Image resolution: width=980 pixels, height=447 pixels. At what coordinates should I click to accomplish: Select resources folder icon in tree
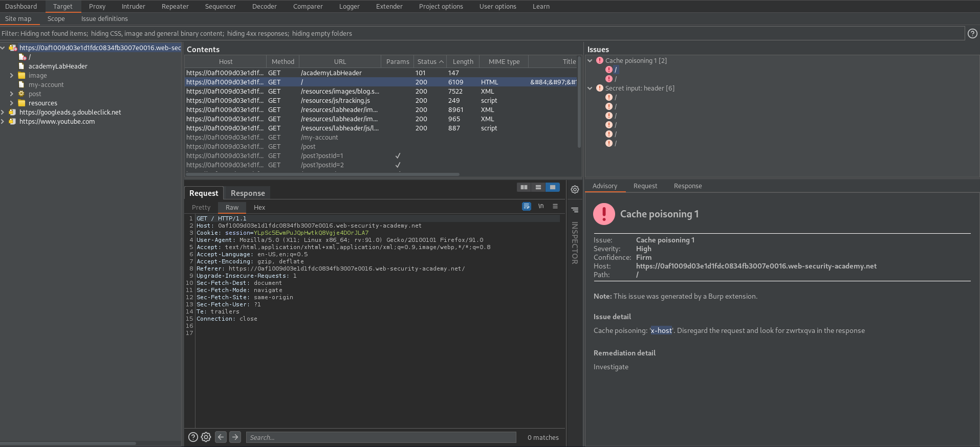pyautogui.click(x=21, y=103)
